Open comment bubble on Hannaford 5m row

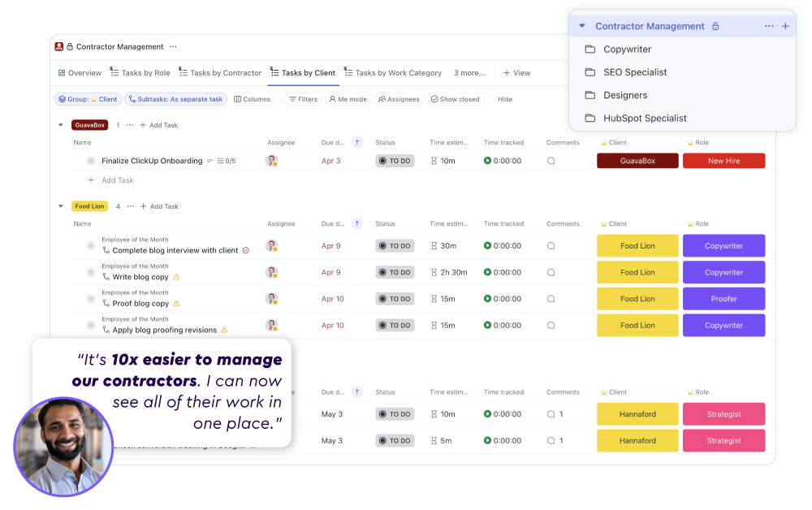[551, 441]
